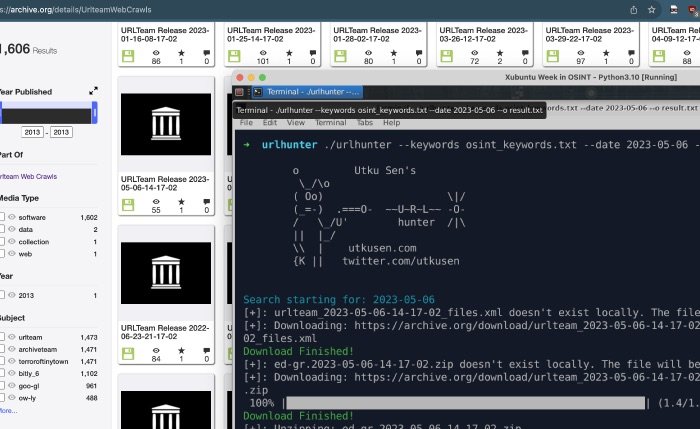The image size is (700, 429).
Task: Open the Terminal menu in menu bar
Action: (x=330, y=123)
